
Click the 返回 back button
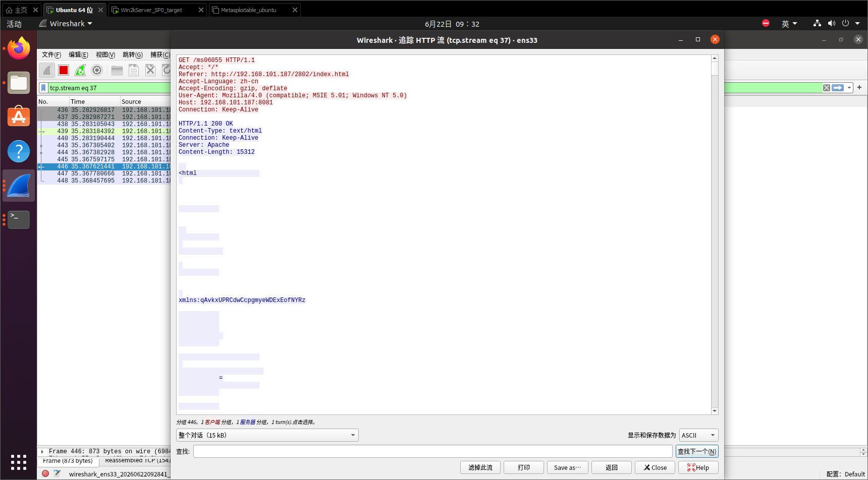click(x=612, y=467)
